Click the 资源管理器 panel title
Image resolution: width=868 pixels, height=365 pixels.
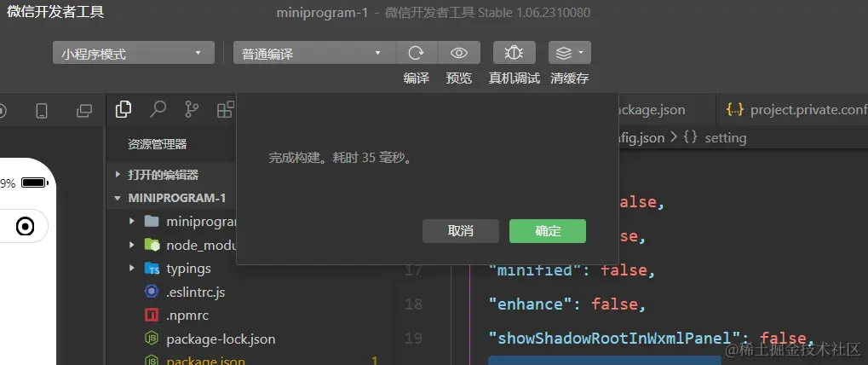click(x=158, y=145)
